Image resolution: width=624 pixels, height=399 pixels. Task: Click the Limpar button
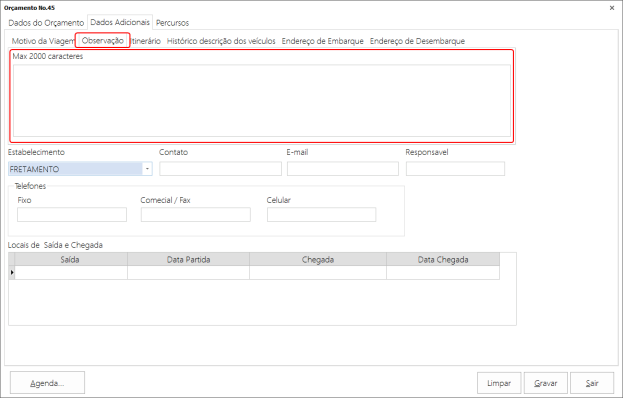499,383
